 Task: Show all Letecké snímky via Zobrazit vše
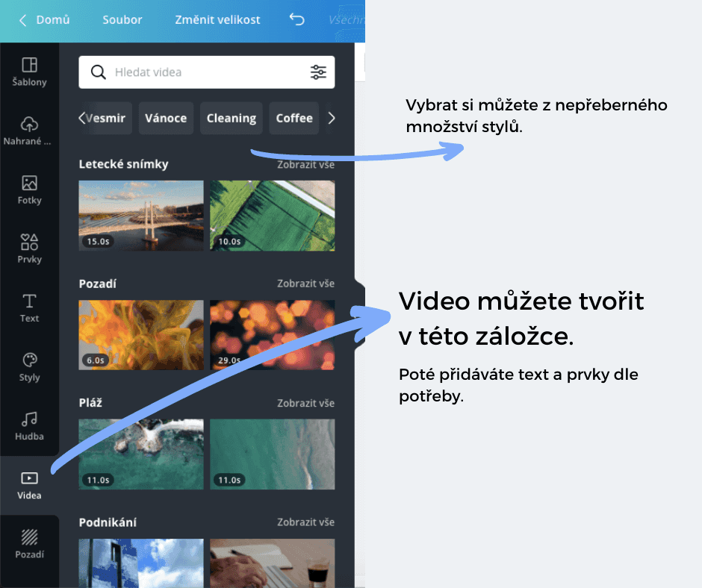click(x=305, y=164)
